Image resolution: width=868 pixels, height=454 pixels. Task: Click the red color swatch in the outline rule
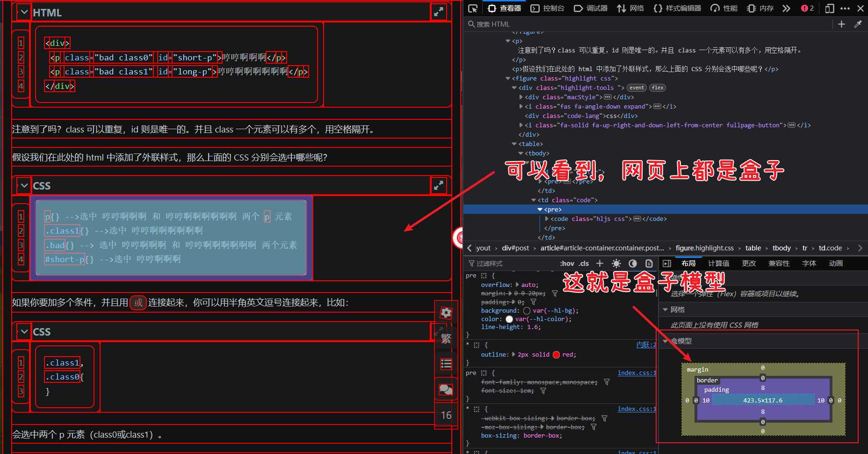(x=556, y=354)
